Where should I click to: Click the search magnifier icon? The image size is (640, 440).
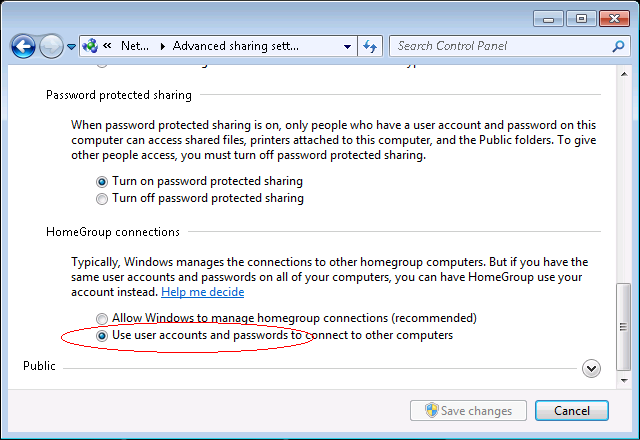coord(620,46)
